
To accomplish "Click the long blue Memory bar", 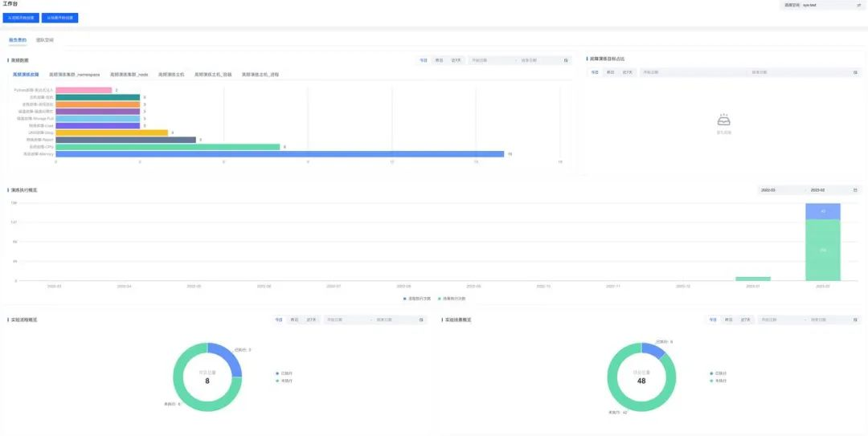I will (280, 154).
